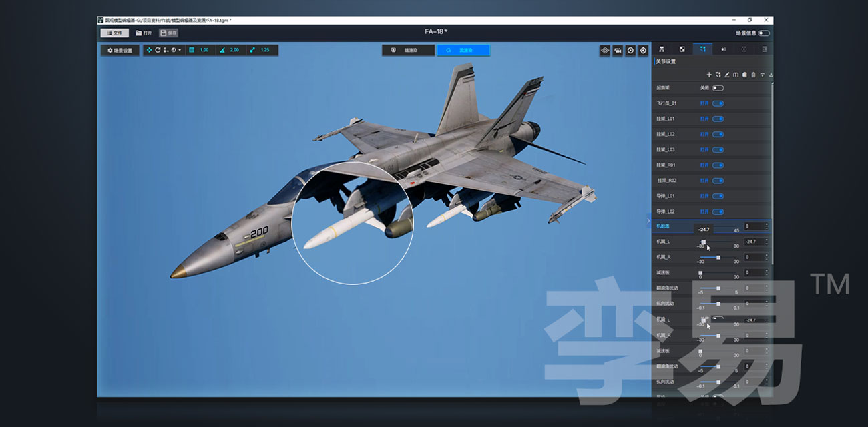Collapse the right panel with side arrow
This screenshot has width=868, height=427.
(648, 220)
